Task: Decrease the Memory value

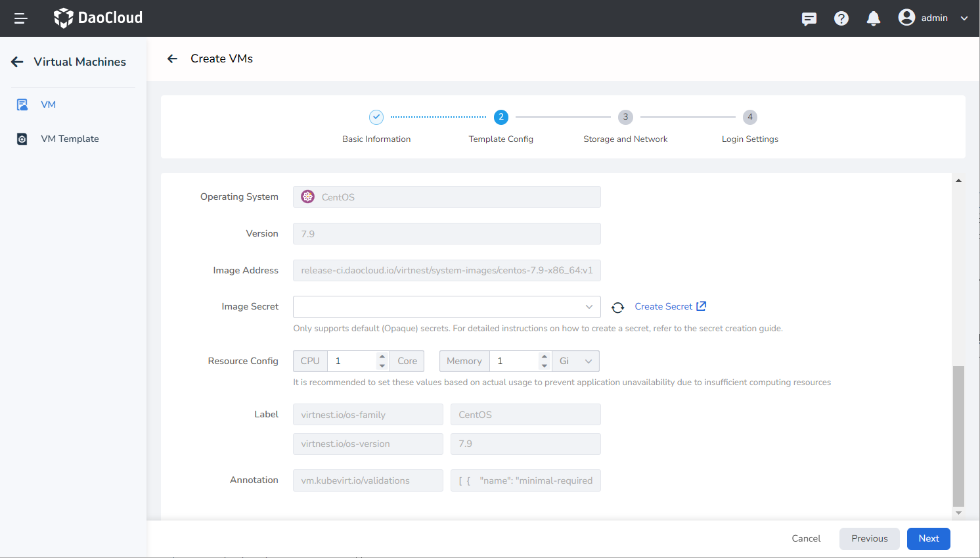Action: pos(545,365)
